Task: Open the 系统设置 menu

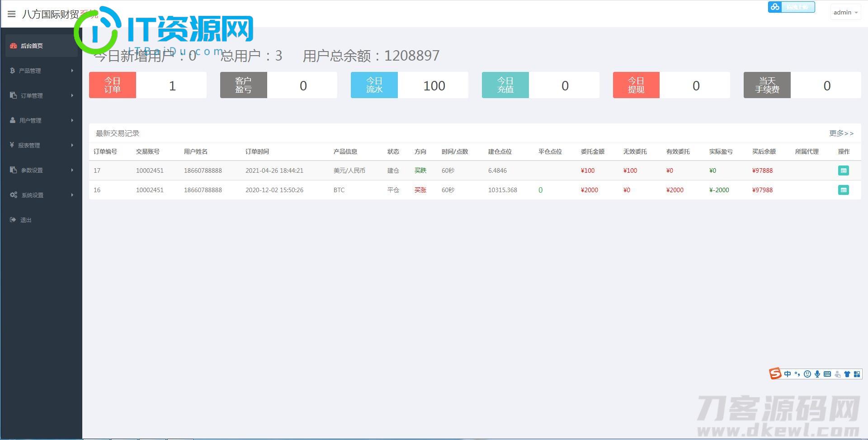Action: tap(41, 195)
